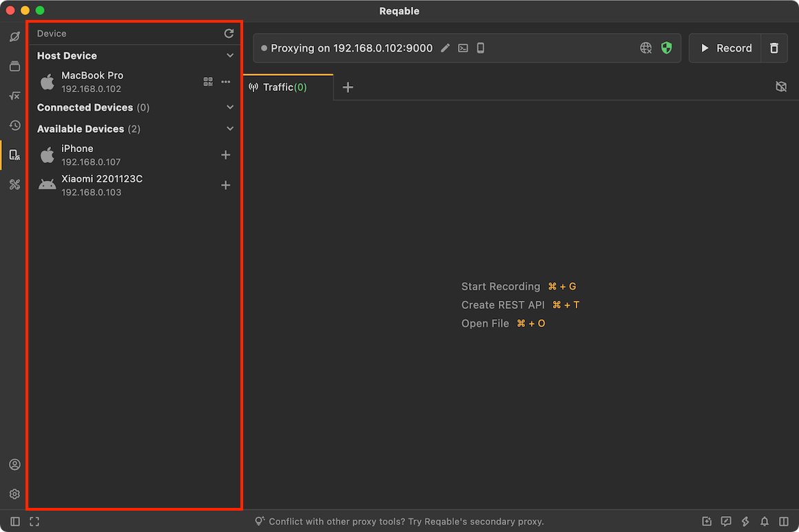799x532 pixels.
Task: Select the Xiaomi 2201123C device
Action: point(135,185)
